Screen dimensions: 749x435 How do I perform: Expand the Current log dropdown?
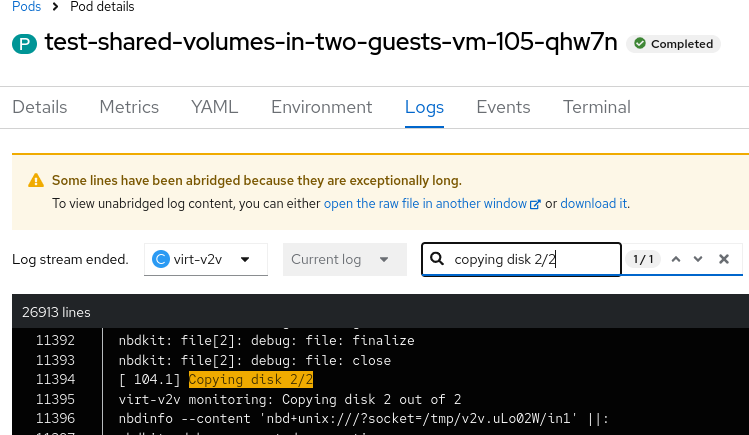click(x=344, y=259)
